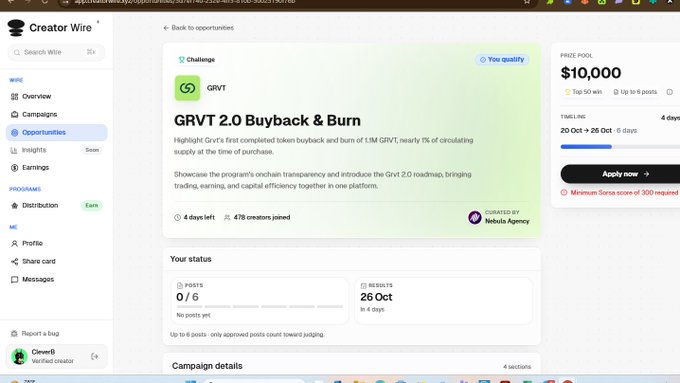Click the 4 days left clock icon

click(177, 217)
